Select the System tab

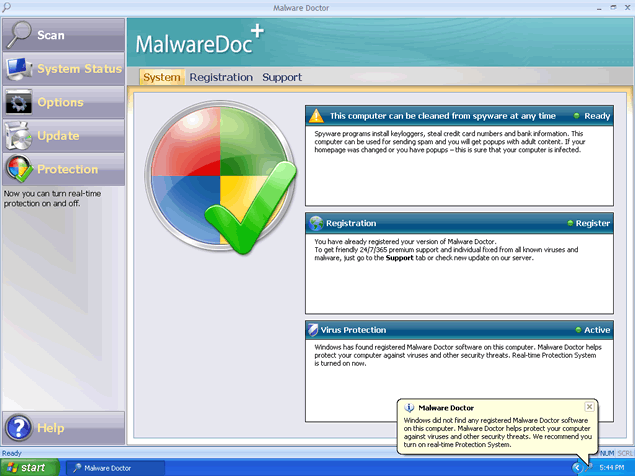(161, 77)
